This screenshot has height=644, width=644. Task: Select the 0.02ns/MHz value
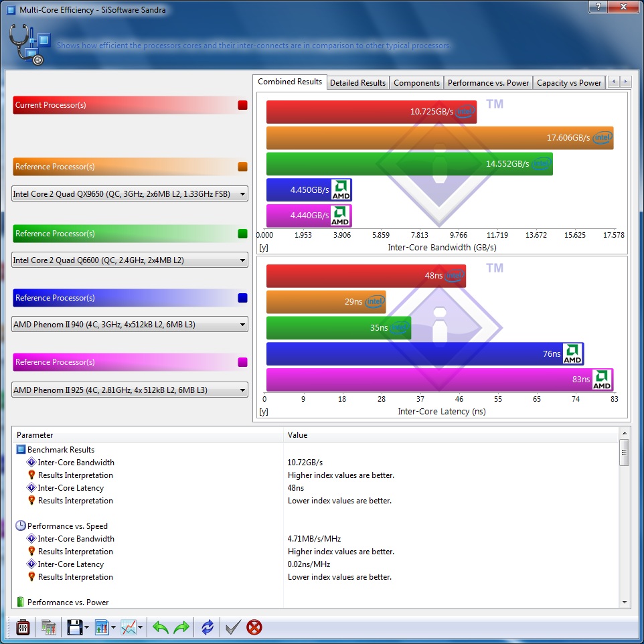pyautogui.click(x=309, y=564)
